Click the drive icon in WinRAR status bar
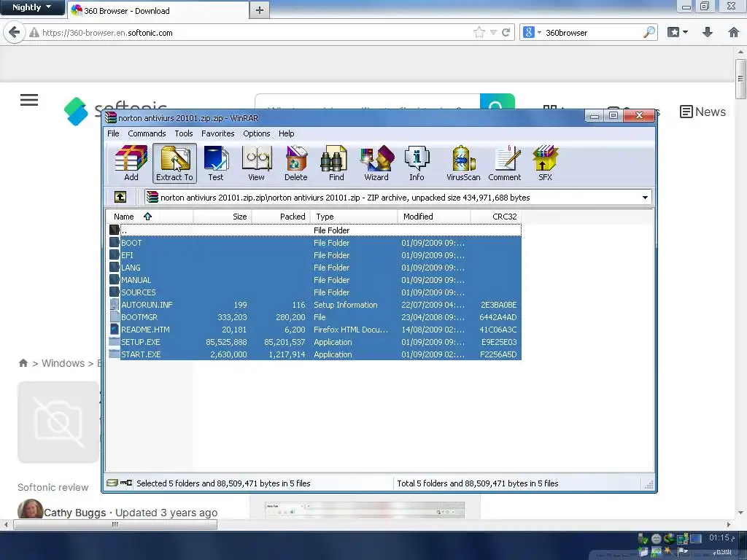 click(112, 483)
